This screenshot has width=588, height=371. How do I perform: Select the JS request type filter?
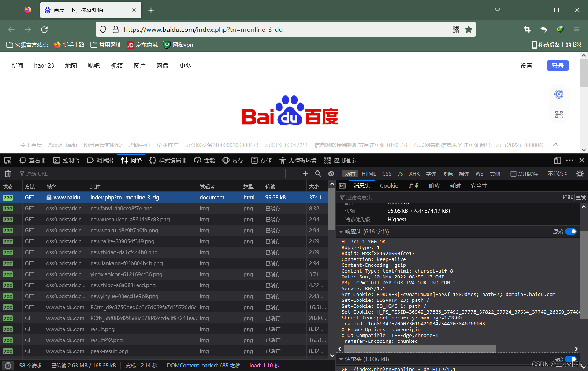(x=400, y=174)
